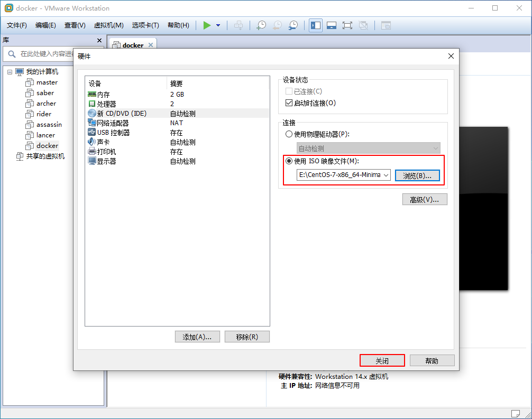Select the 处理器 (processor) device entry
This screenshot has width=532, height=419.
point(105,104)
